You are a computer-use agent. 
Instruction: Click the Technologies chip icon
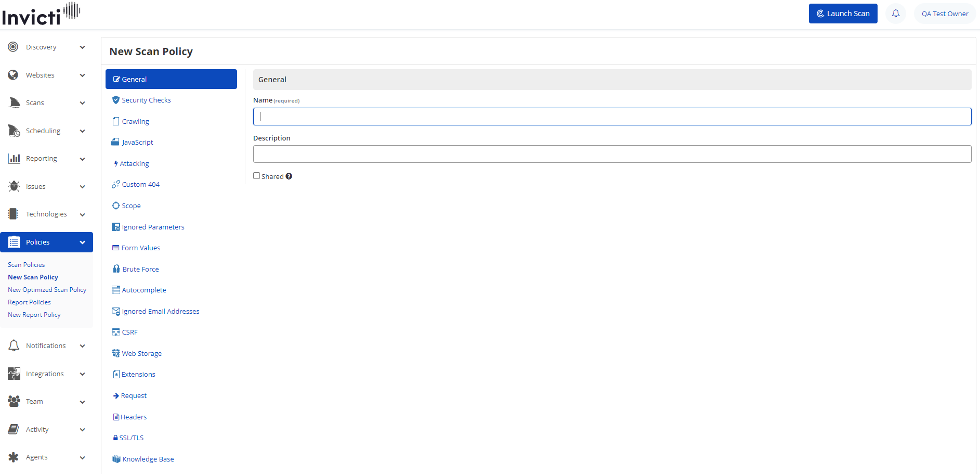[14, 214]
